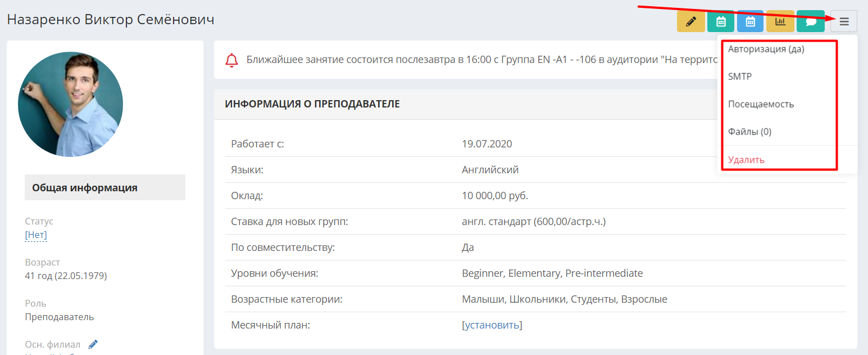
Task: Click the Осн. филиал label in the sidebar
Action: tap(52, 344)
